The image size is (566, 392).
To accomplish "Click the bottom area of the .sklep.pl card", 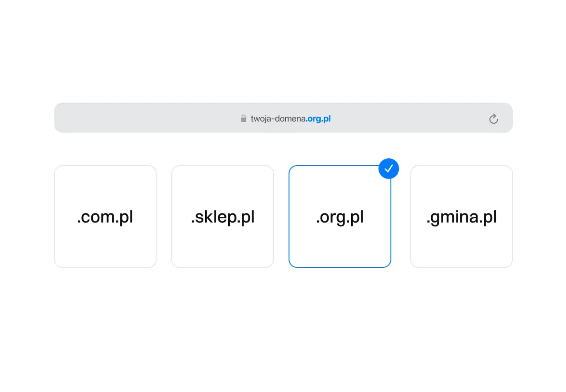I will [222, 254].
